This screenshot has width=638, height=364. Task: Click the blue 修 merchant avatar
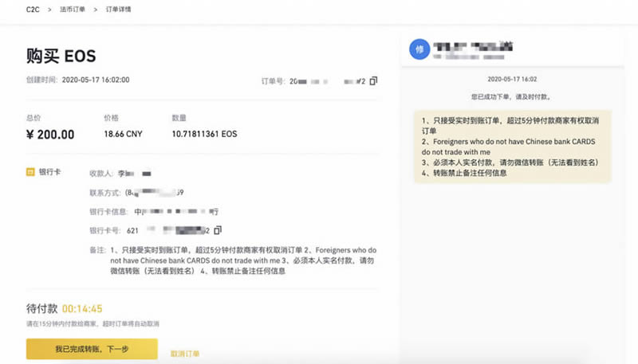point(419,49)
